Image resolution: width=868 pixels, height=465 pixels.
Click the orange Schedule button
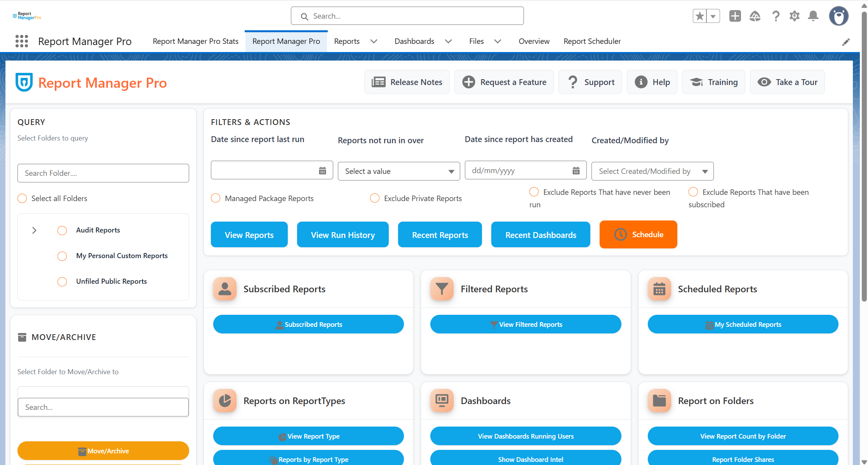point(638,234)
